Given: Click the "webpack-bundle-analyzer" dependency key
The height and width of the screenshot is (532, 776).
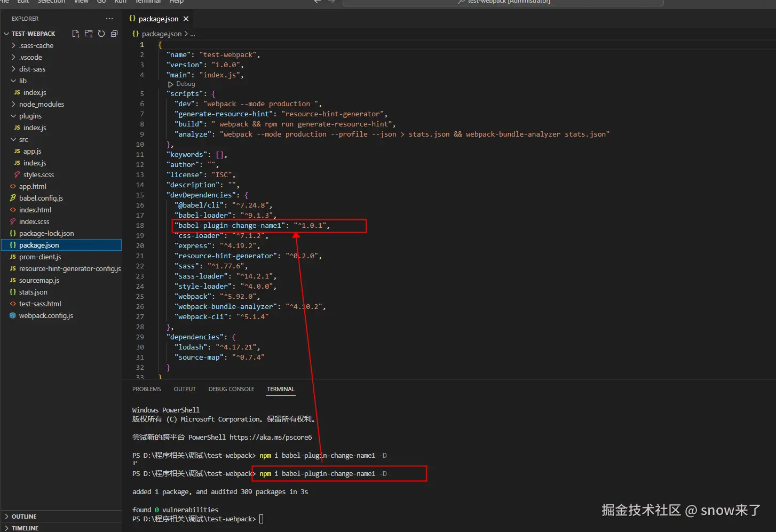Looking at the screenshot, I should pos(226,306).
